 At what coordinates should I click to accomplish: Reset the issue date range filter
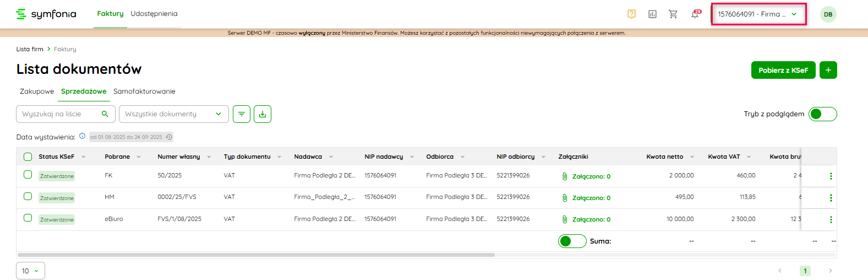point(169,137)
